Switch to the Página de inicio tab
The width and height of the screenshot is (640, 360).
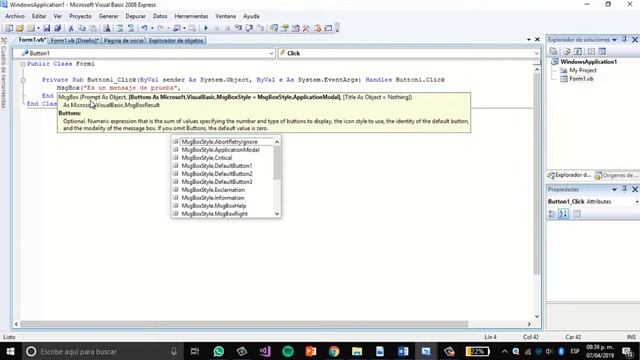point(124,40)
